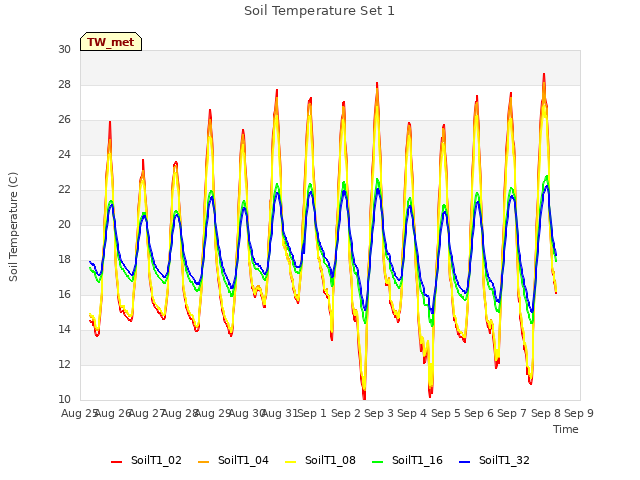Click the Sep 8 x-axis tick label
640x480 pixels.
pyautogui.click(x=546, y=413)
